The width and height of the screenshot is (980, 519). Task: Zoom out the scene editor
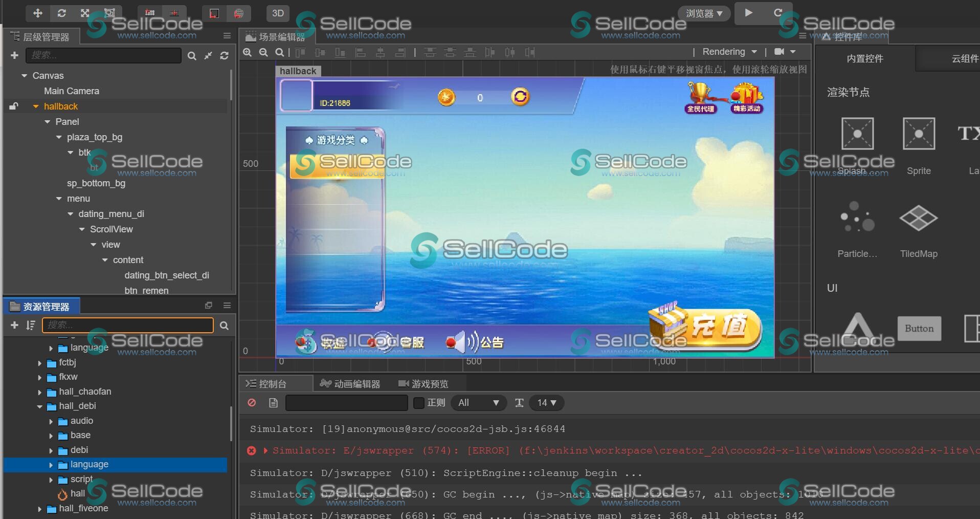(x=263, y=52)
